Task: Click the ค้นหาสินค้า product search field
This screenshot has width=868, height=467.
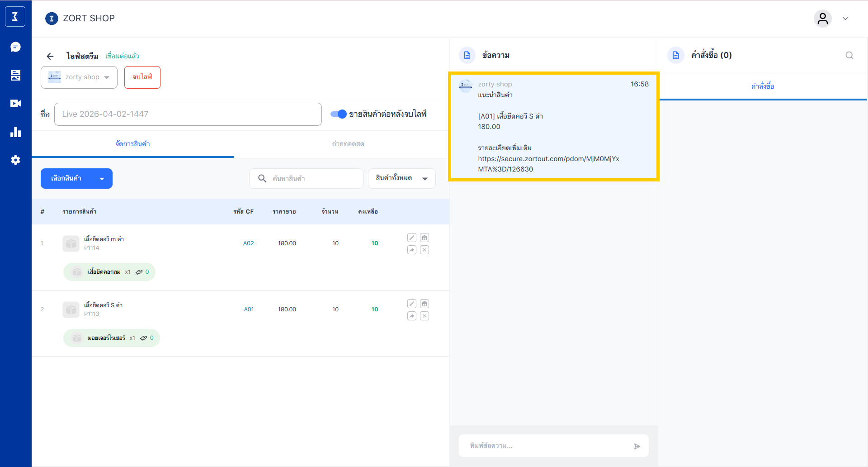Action: point(312,179)
